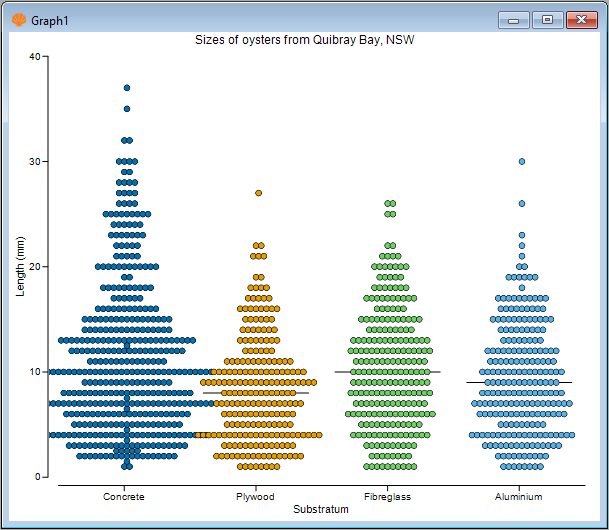Click the Graph1 shell icon in title bar
The width and height of the screenshot is (609, 530).
coord(17,19)
